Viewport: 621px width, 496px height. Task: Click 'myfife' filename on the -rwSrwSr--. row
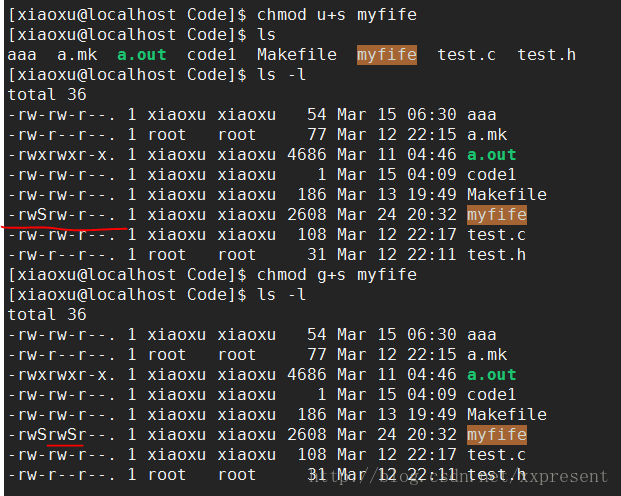tap(497, 435)
